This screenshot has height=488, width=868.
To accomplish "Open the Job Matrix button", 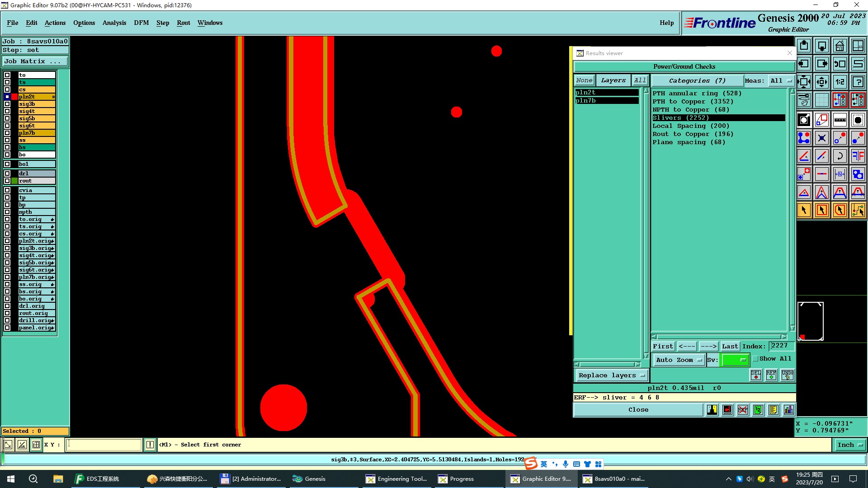I will 35,61.
